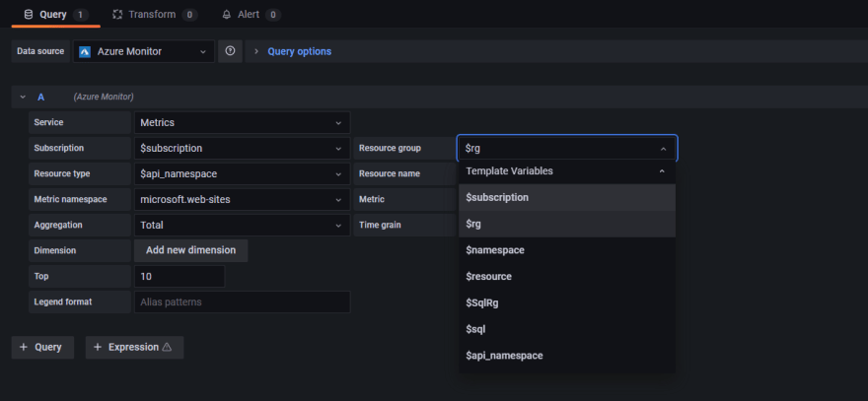The width and height of the screenshot is (868, 401).
Task: Select $subscription from the variable list
Action: (567, 197)
